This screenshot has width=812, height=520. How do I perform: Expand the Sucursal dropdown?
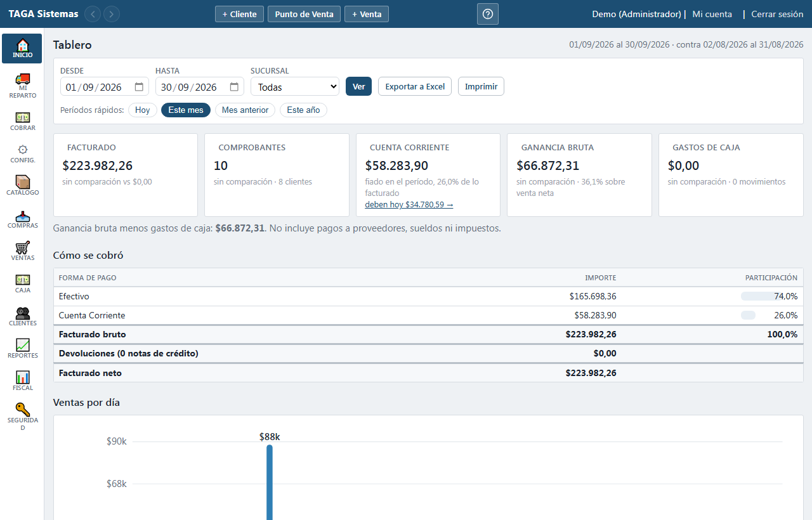click(x=295, y=87)
